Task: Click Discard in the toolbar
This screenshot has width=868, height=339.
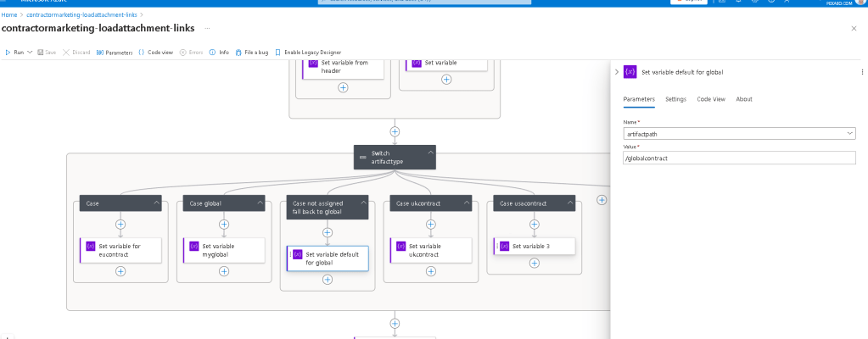Action: tap(76, 52)
